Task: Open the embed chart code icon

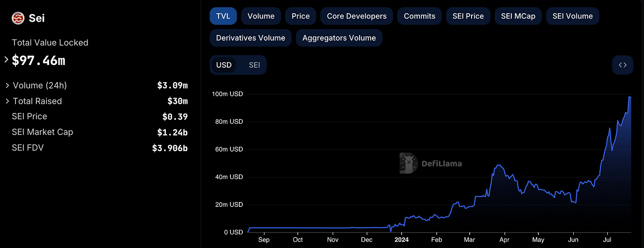Action: tap(623, 65)
